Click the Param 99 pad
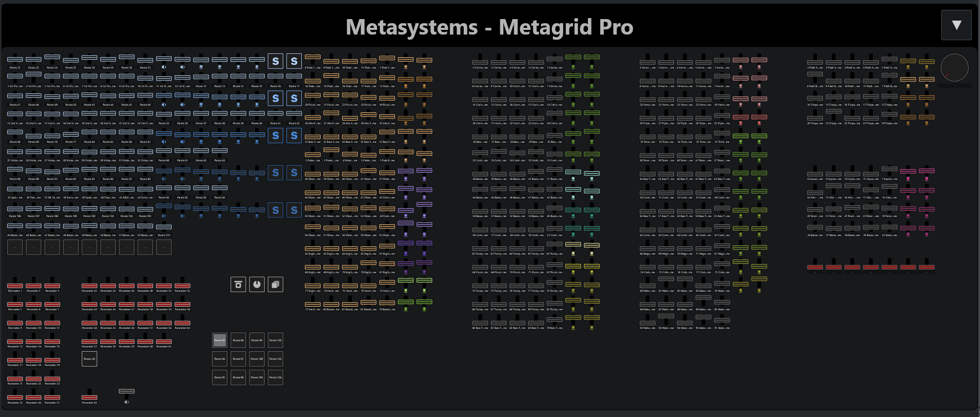This screenshot has width=980, height=417. click(x=257, y=340)
